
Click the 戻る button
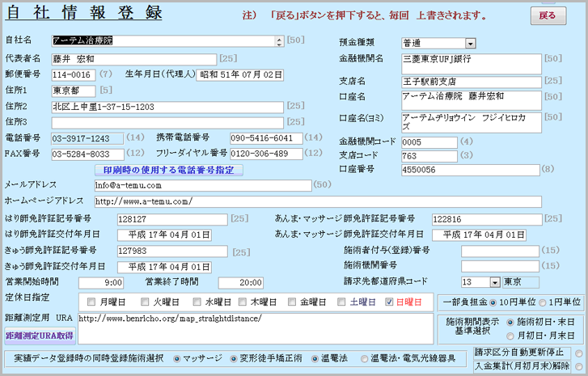click(547, 15)
